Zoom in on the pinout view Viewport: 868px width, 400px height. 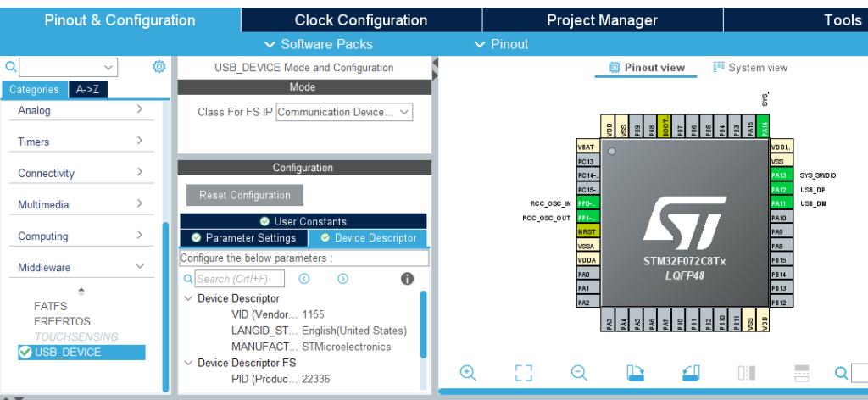coord(468,372)
